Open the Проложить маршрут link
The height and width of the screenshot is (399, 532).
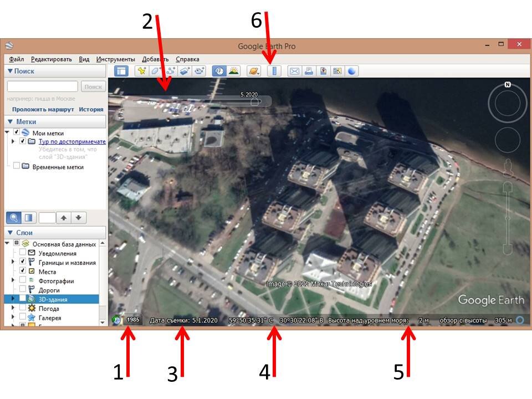click(43, 109)
